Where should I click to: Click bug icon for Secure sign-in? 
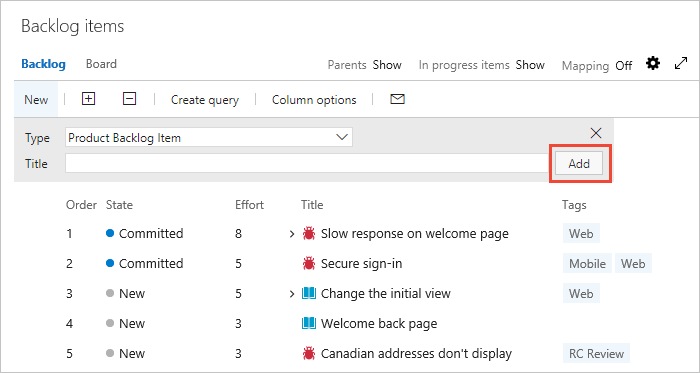coord(308,263)
